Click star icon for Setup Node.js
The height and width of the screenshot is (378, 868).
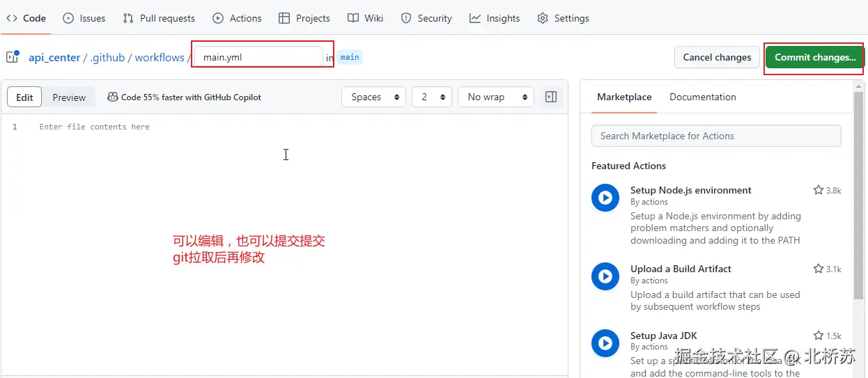coord(819,190)
